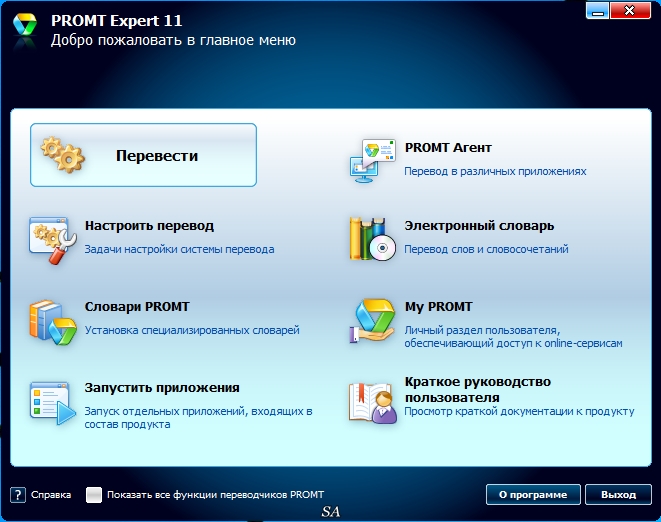Click the golden gears icon on Перевести
The width and height of the screenshot is (661, 522).
click(x=62, y=155)
